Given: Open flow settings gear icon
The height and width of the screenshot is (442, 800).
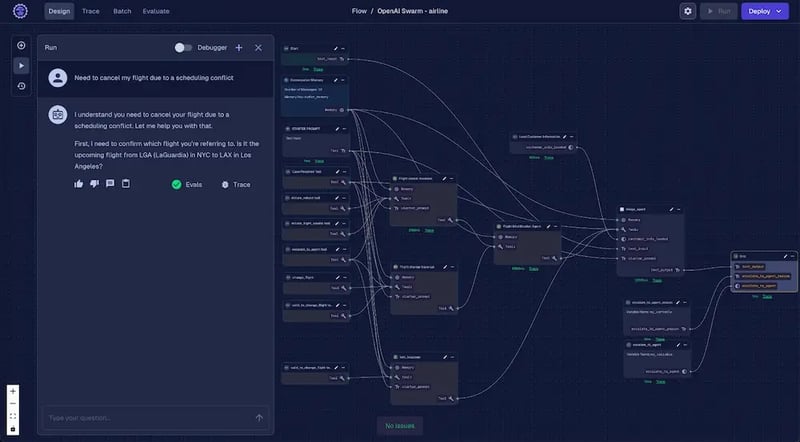Looking at the screenshot, I should coord(687,11).
